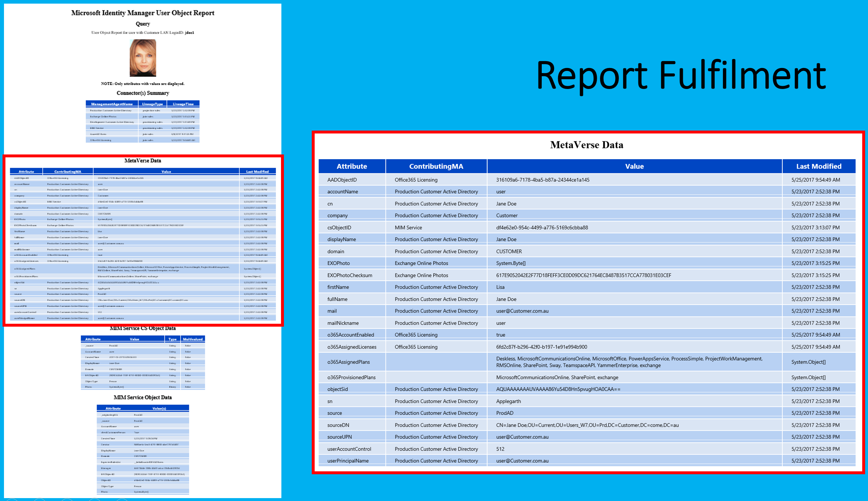Click the user photo in the report

[143, 58]
